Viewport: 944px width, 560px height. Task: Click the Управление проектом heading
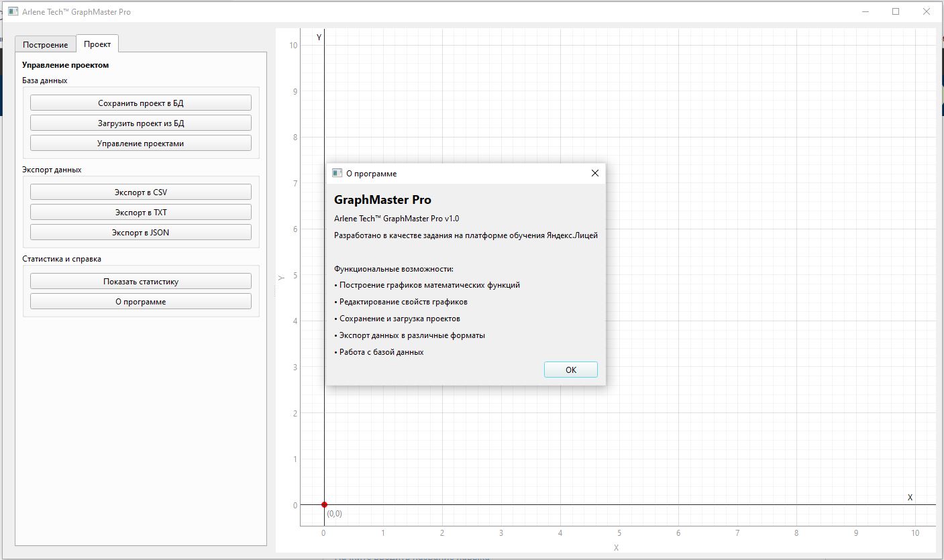coord(65,65)
